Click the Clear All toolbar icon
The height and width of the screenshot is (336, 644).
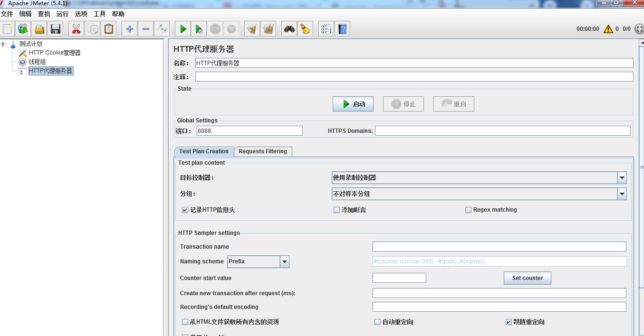[269, 29]
